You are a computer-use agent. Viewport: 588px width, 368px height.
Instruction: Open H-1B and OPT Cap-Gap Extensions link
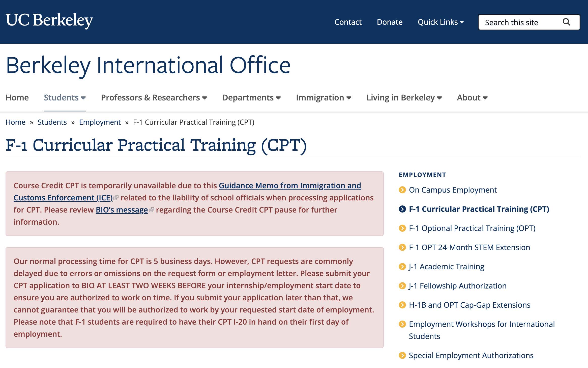[469, 305]
